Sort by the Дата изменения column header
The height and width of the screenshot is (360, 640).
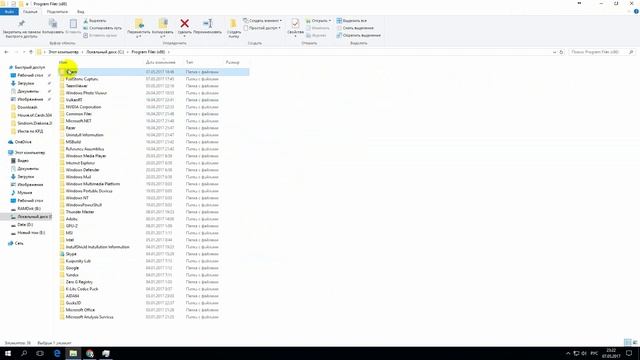161,62
